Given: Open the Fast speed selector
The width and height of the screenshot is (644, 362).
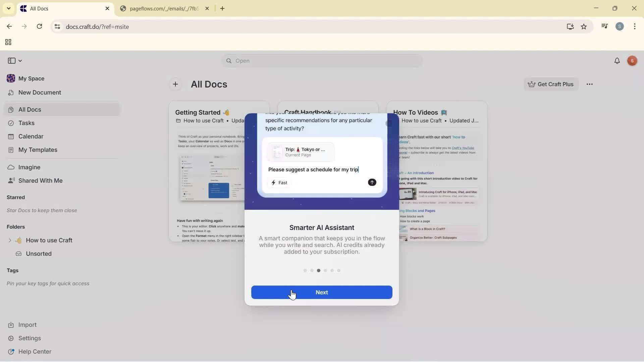Looking at the screenshot, I should (279, 182).
